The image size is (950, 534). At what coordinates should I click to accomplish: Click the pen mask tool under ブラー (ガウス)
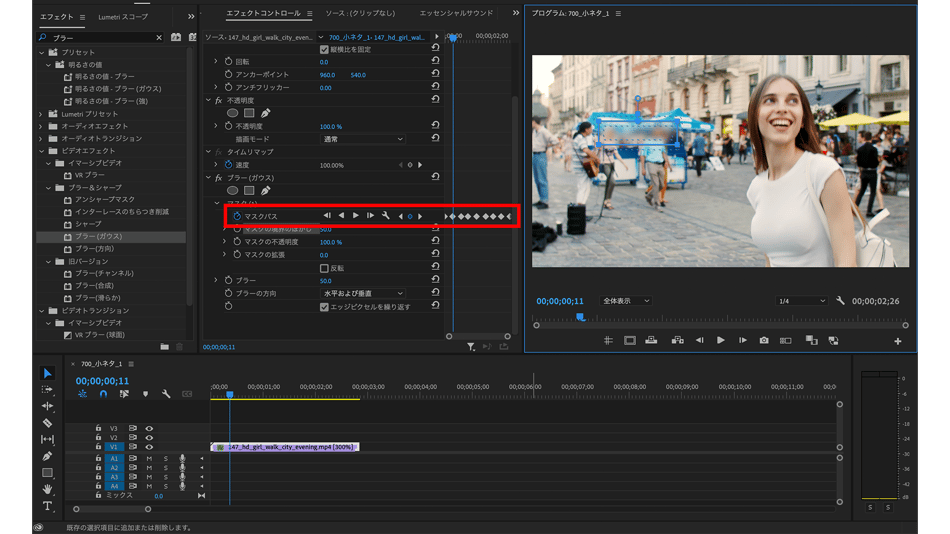pos(266,190)
